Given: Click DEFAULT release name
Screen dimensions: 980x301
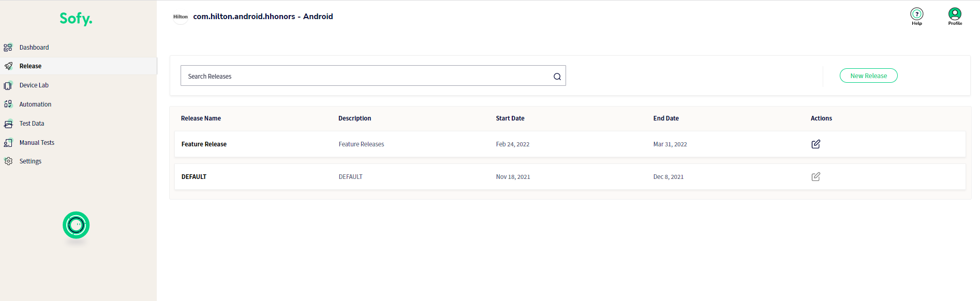Looking at the screenshot, I should point(194,177).
